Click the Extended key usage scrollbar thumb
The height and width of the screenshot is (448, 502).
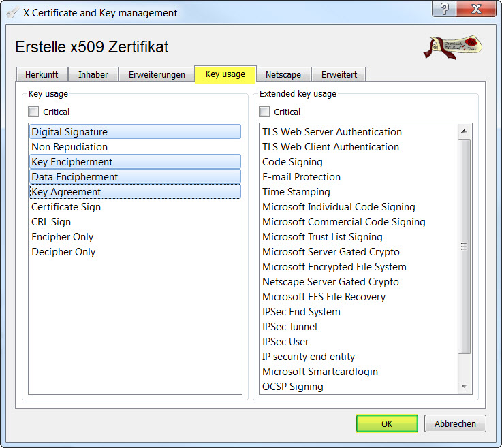(465, 246)
